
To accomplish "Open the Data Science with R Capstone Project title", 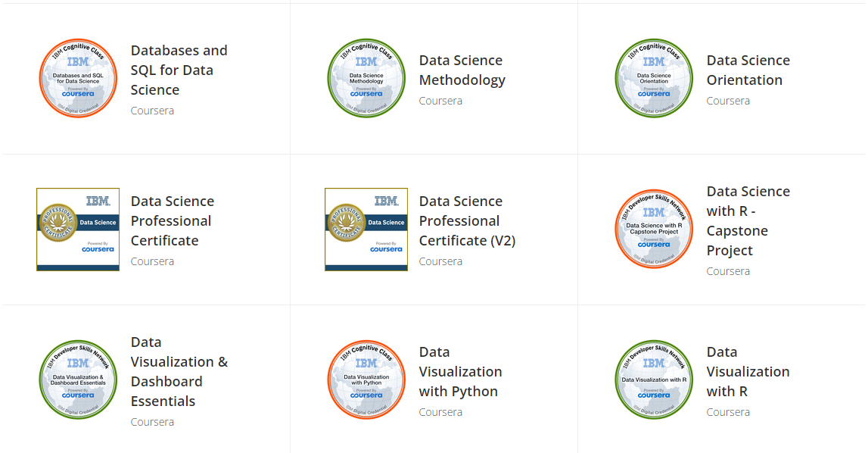I will [748, 220].
